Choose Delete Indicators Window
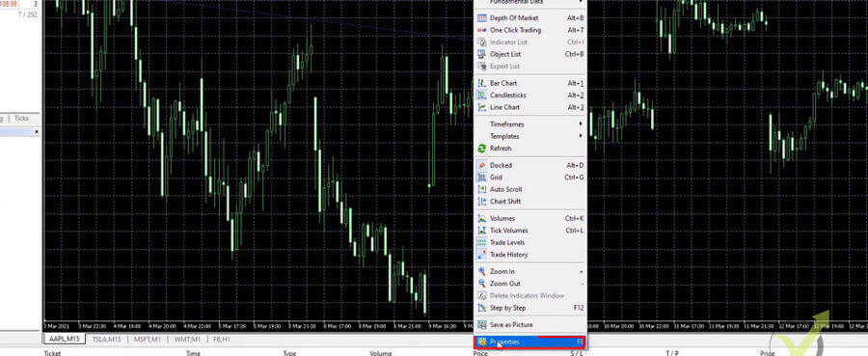Viewport: 868px width, 356px height. 530,295
